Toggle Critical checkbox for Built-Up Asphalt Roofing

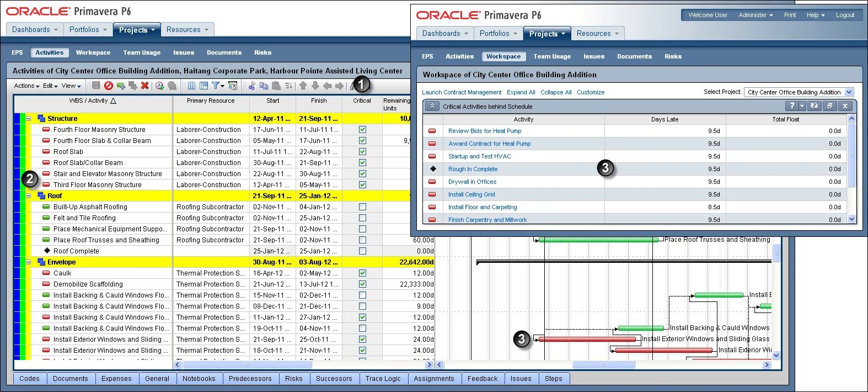[362, 206]
